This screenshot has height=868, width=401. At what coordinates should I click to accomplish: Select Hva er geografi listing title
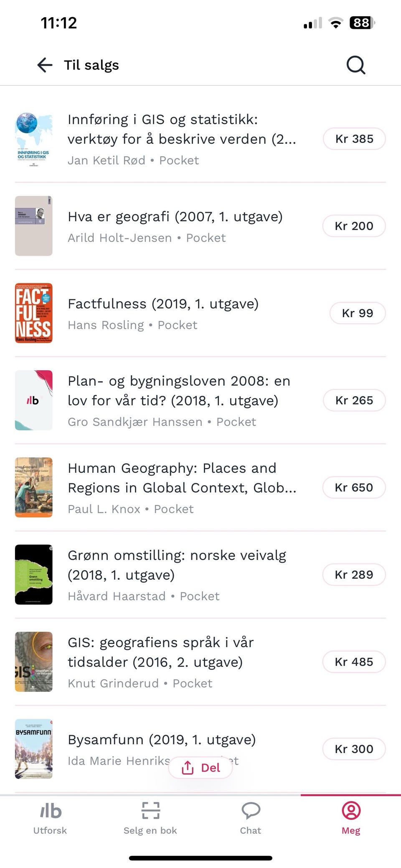click(x=175, y=216)
